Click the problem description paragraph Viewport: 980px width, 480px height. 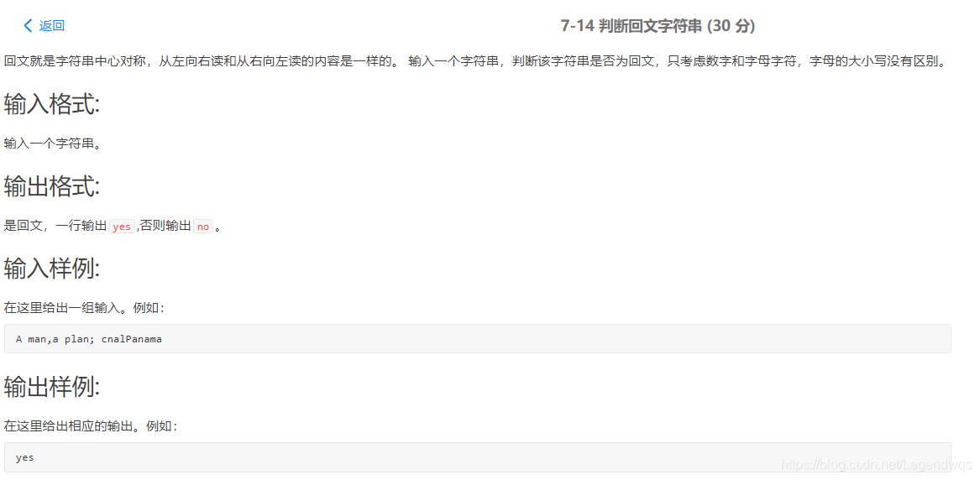click(x=475, y=62)
